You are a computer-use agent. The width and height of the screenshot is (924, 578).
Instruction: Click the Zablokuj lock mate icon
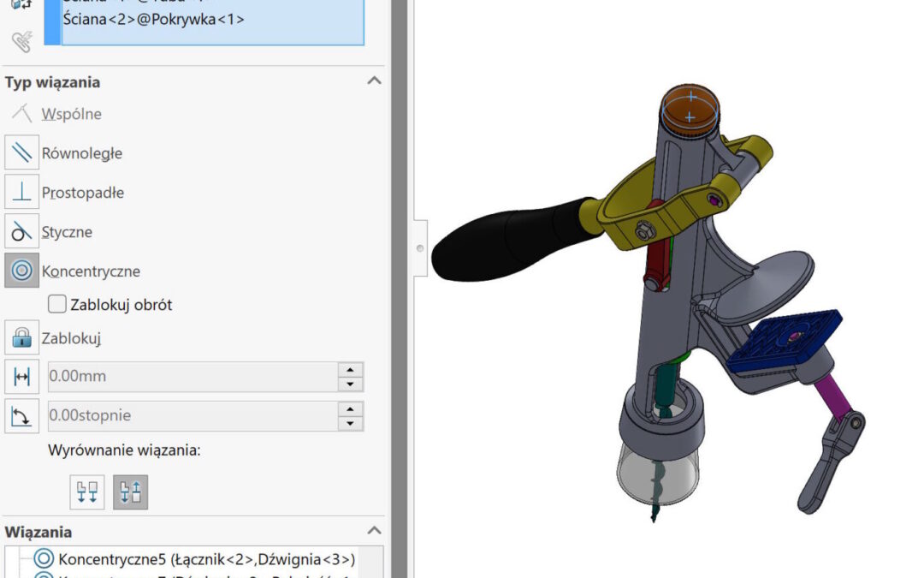[21, 338]
